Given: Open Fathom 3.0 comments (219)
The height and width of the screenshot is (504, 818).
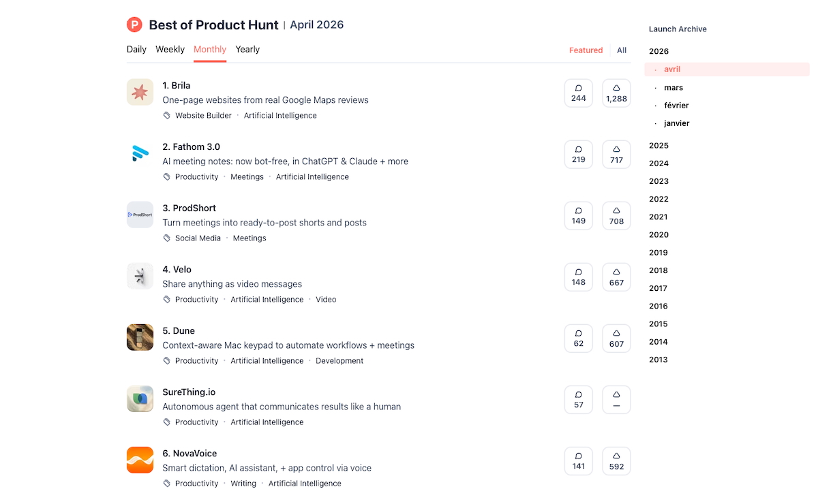Looking at the screenshot, I should point(579,155).
